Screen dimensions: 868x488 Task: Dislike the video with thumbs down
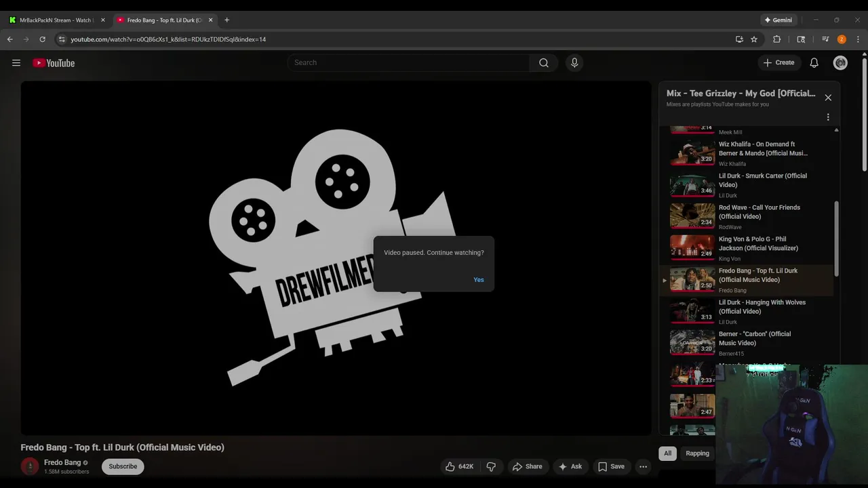point(491,466)
